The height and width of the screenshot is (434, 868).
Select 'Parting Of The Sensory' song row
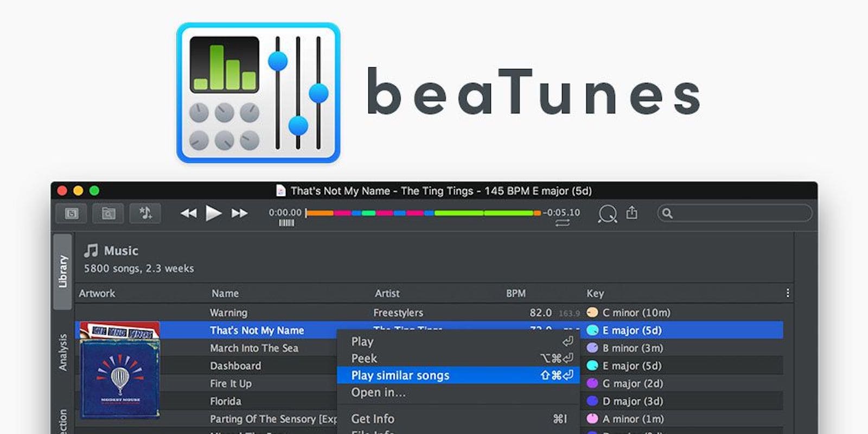(x=273, y=419)
